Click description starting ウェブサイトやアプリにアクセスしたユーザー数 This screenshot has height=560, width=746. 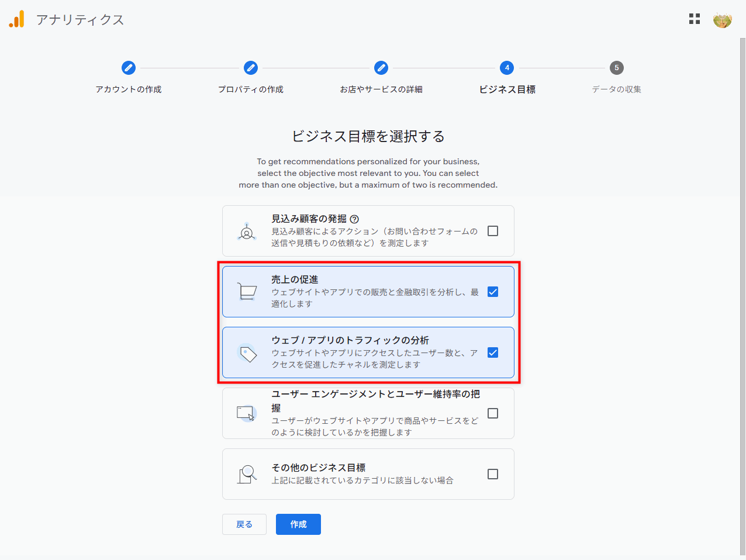[374, 358]
